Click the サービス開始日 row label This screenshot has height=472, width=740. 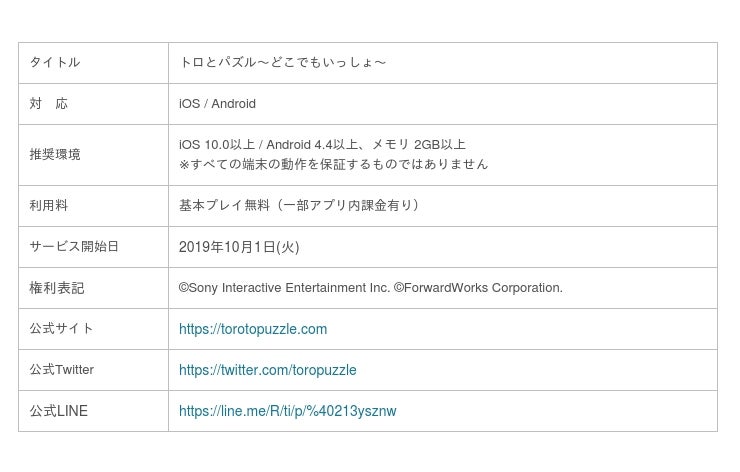[74, 247]
